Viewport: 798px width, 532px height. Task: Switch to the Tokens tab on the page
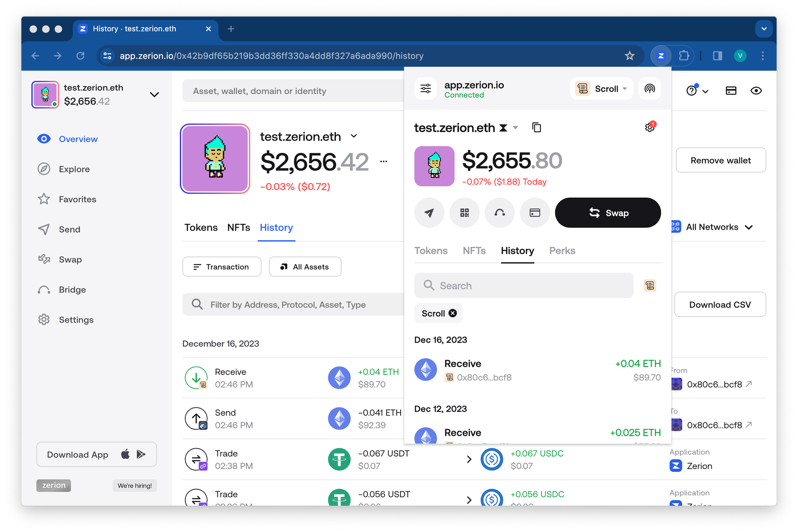[x=201, y=227]
